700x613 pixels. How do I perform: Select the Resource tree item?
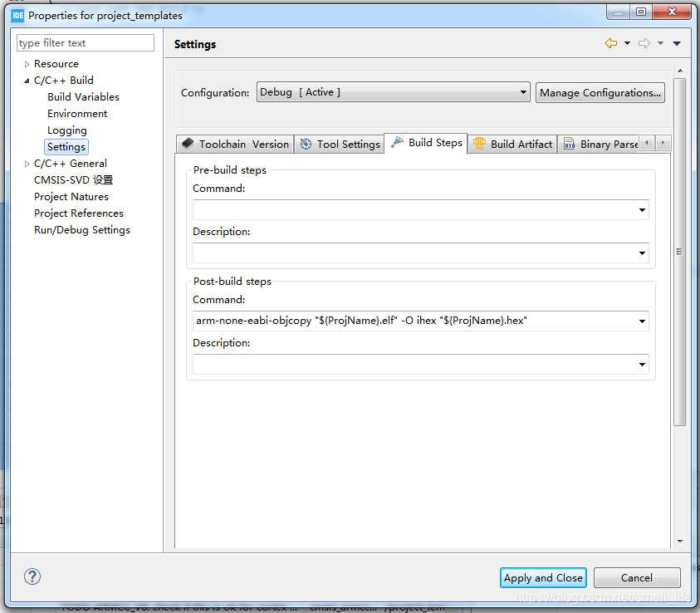56,64
